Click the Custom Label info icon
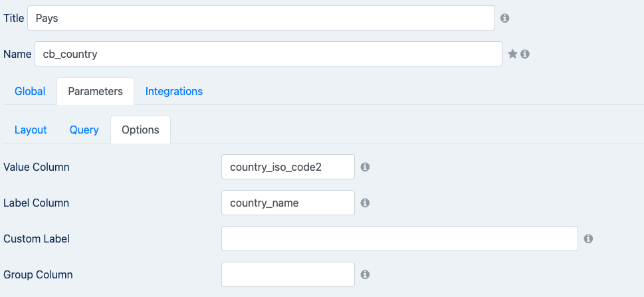 pyautogui.click(x=588, y=239)
